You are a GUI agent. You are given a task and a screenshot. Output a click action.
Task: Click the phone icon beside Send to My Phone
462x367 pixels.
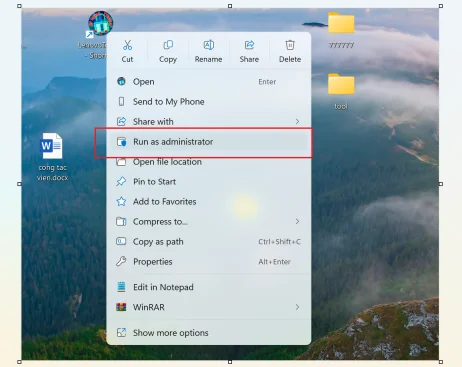pyautogui.click(x=121, y=101)
